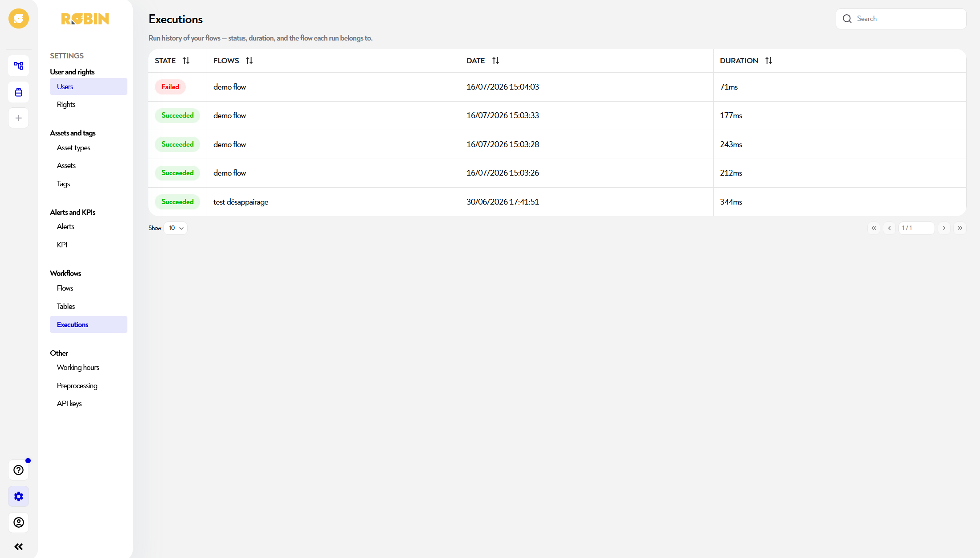Click Succeeded badge for test désappairage
The image size is (980, 558).
coord(177,202)
